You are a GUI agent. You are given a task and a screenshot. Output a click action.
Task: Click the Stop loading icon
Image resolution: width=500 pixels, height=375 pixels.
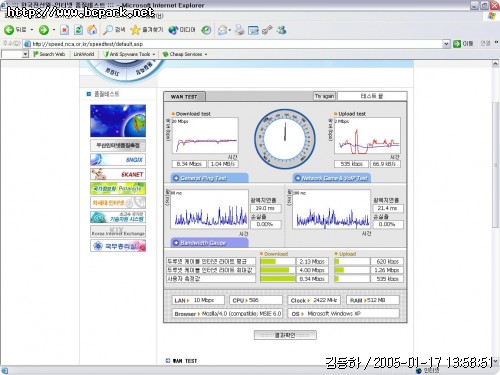click(64, 30)
